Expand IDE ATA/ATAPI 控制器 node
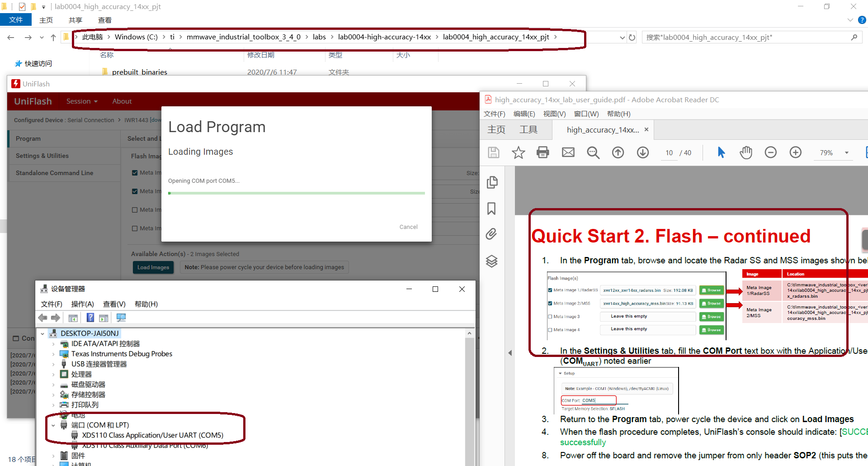Viewport: 868px width, 466px height. (53, 344)
